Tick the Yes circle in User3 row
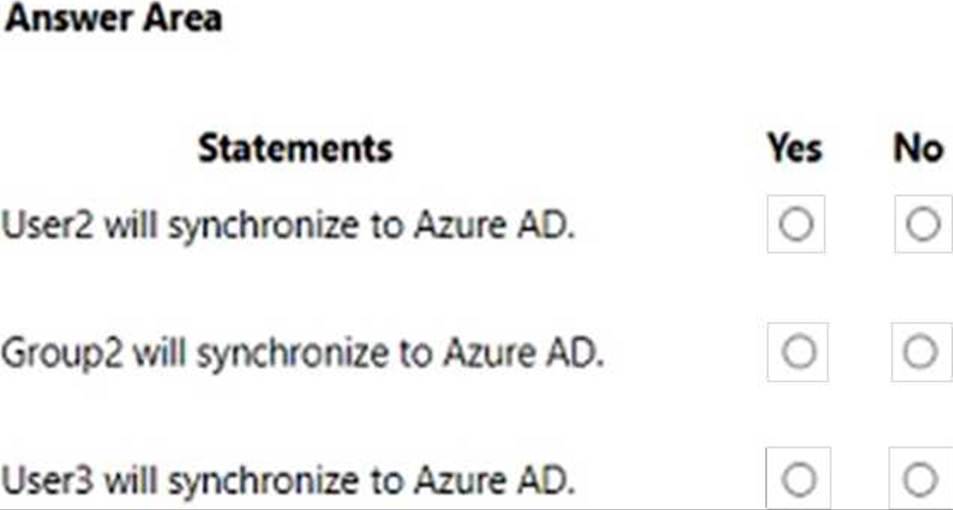Image resolution: width=953 pixels, height=510 pixels. 798,479
